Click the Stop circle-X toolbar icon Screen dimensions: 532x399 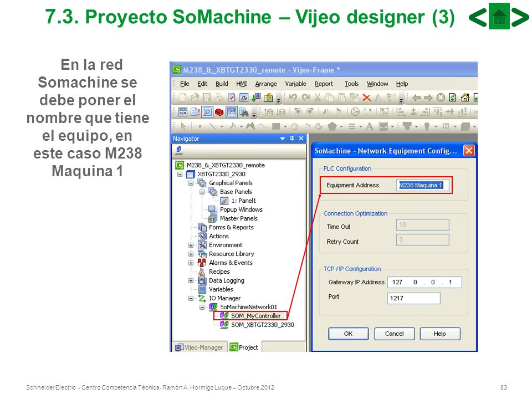(x=441, y=98)
